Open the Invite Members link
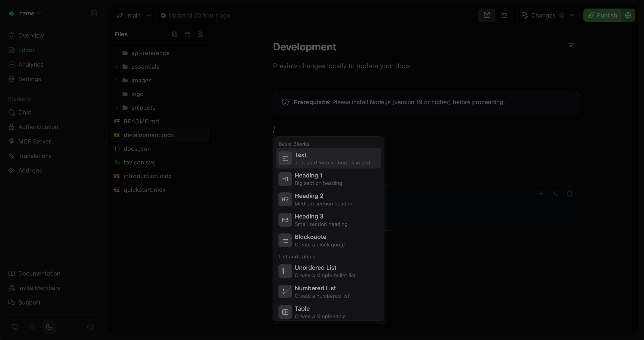The height and width of the screenshot is (340, 644). (39, 288)
